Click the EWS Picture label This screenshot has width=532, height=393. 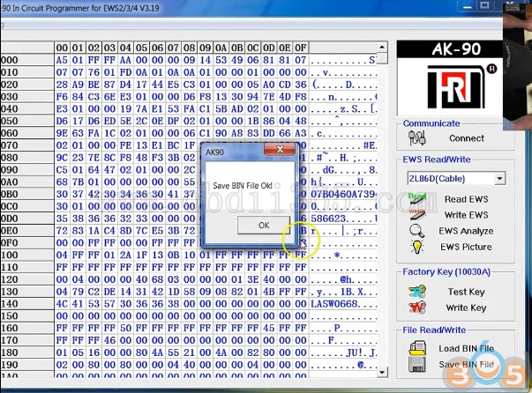[466, 247]
